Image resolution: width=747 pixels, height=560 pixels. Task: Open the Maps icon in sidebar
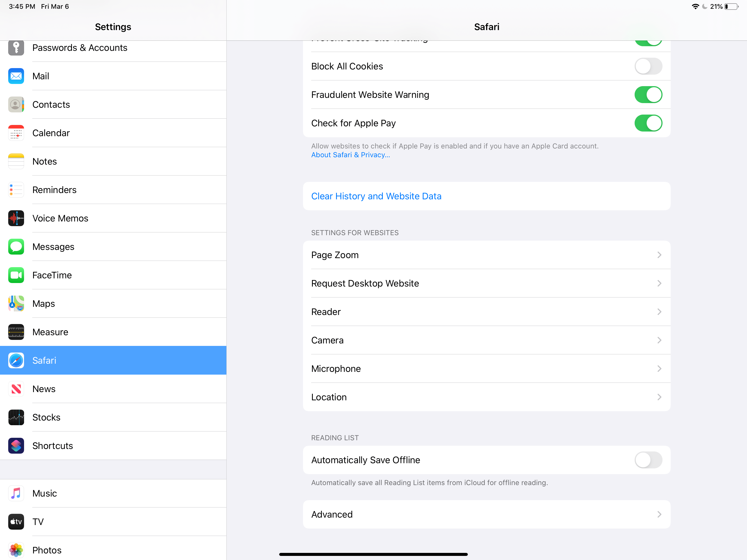pos(16,303)
